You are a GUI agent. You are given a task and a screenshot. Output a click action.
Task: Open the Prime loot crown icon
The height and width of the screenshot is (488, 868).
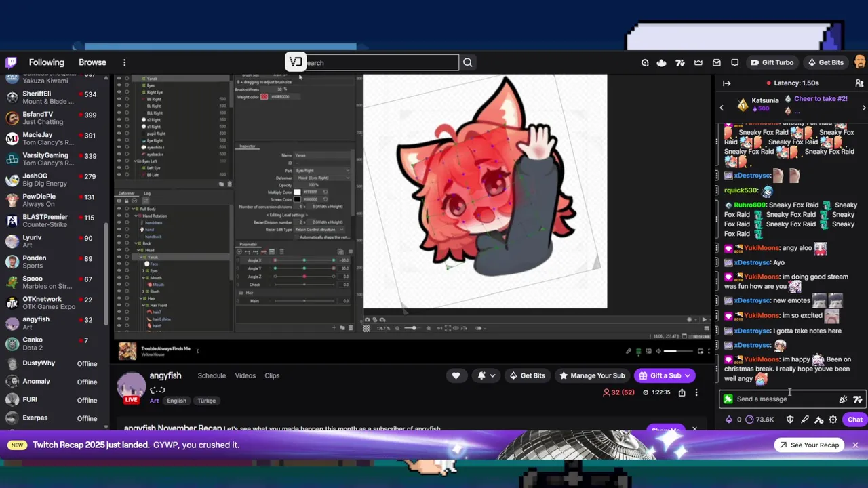(x=698, y=62)
